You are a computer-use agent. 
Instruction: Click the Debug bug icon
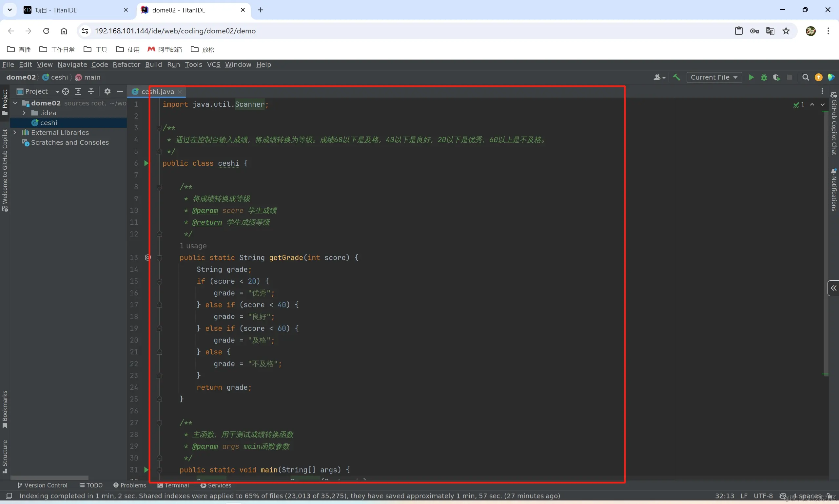coord(764,77)
